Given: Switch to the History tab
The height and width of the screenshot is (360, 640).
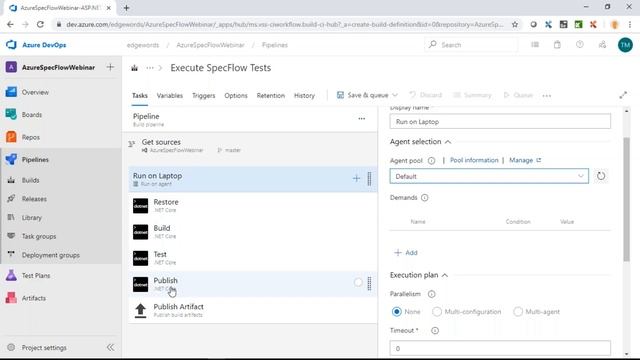Looking at the screenshot, I should coord(304,96).
